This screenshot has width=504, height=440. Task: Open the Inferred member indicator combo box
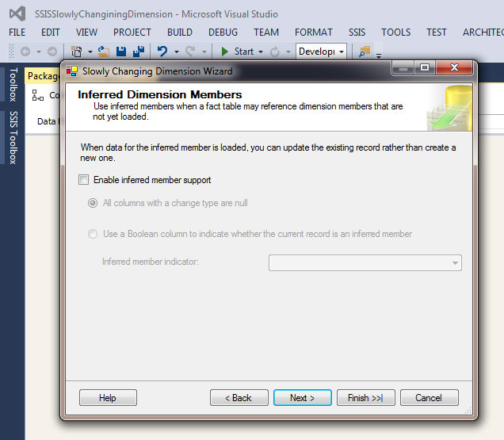[365, 263]
